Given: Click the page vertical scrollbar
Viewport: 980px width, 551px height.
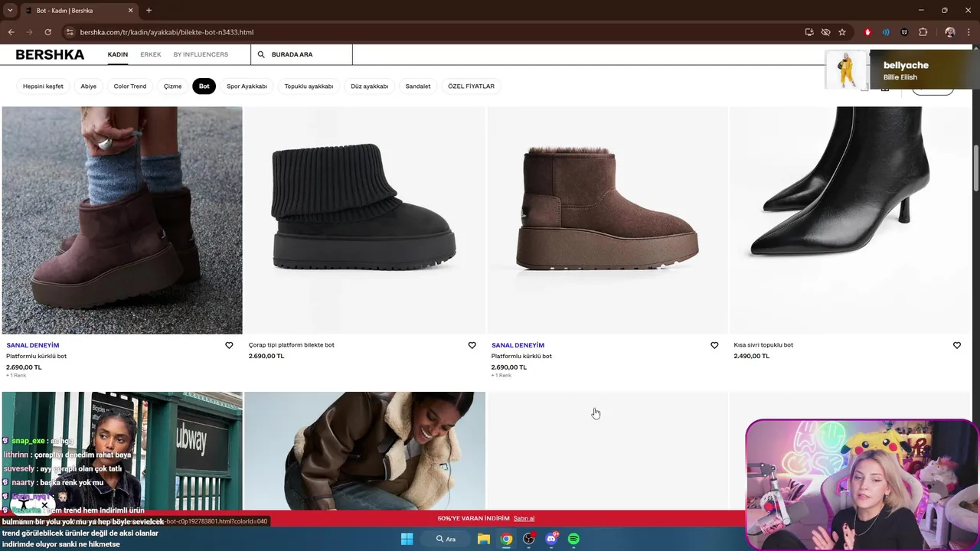Looking at the screenshot, I should click(x=976, y=168).
